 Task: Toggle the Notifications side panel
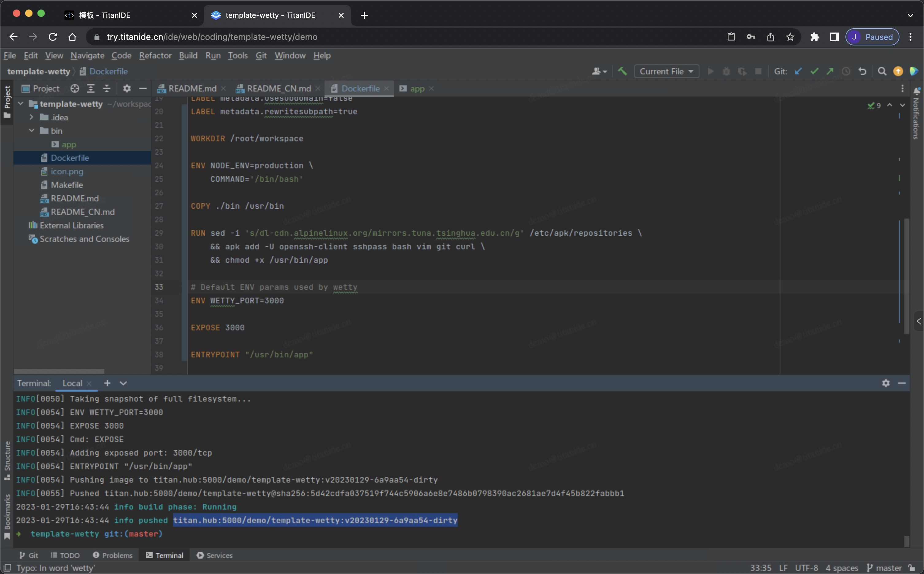click(916, 114)
